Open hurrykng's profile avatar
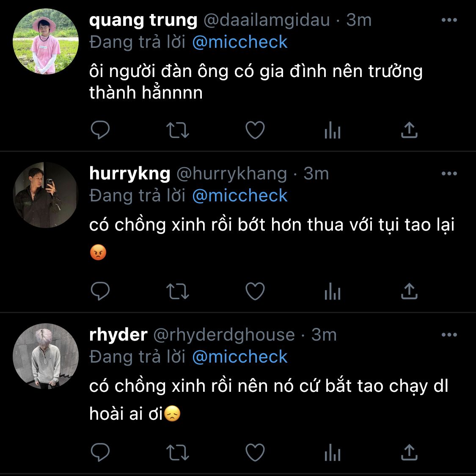476x476 pixels. coord(46,195)
